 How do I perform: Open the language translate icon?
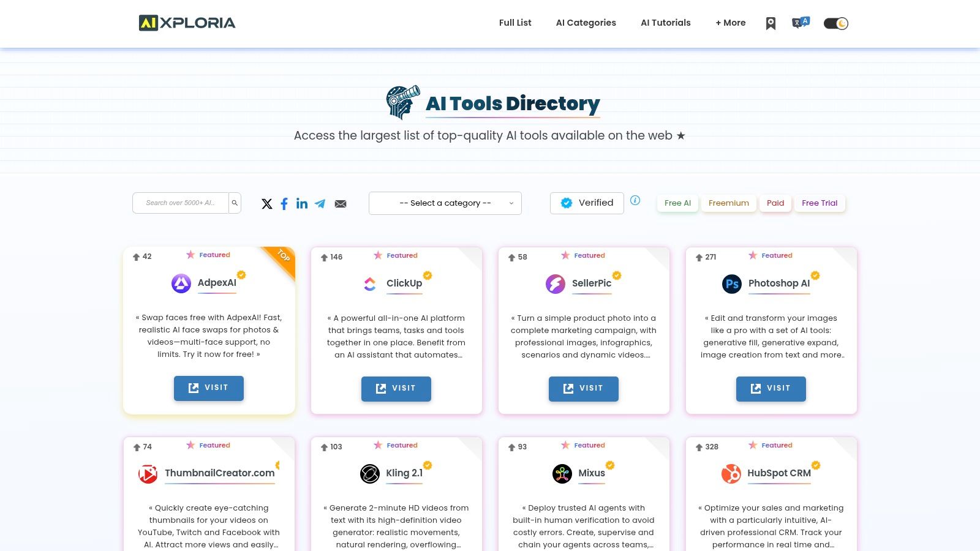801,23
